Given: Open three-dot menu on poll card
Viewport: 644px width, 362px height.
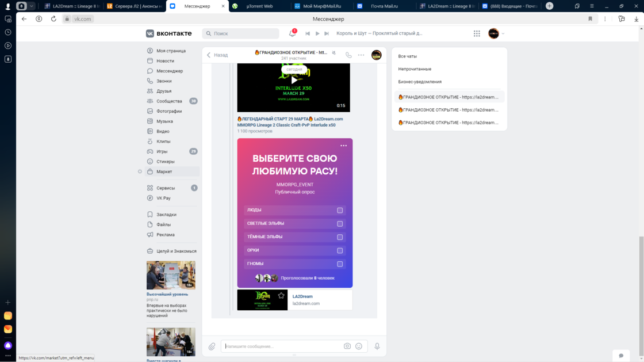Looking at the screenshot, I should (344, 146).
